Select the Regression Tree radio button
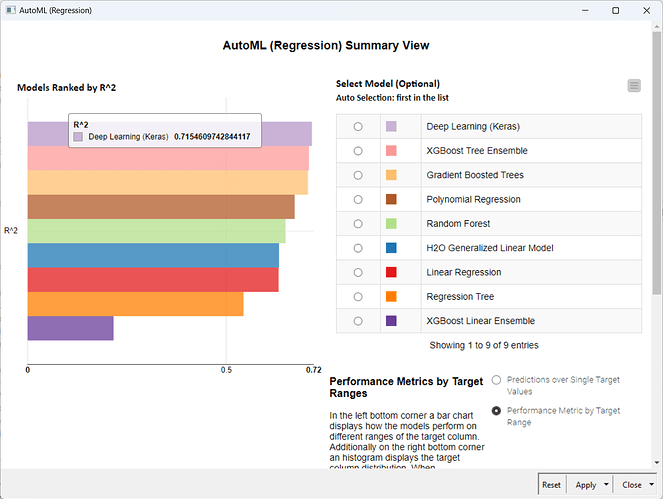 click(358, 297)
